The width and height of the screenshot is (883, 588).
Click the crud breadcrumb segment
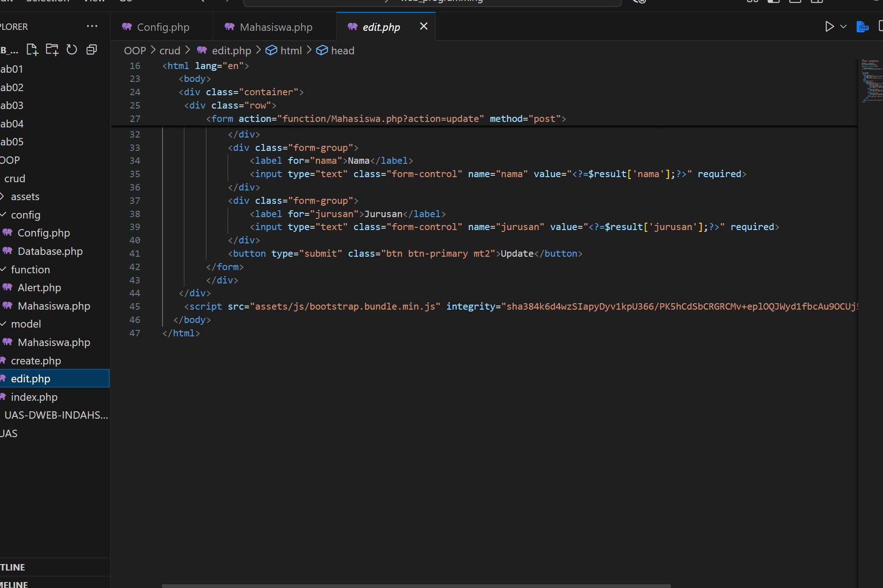coord(169,51)
